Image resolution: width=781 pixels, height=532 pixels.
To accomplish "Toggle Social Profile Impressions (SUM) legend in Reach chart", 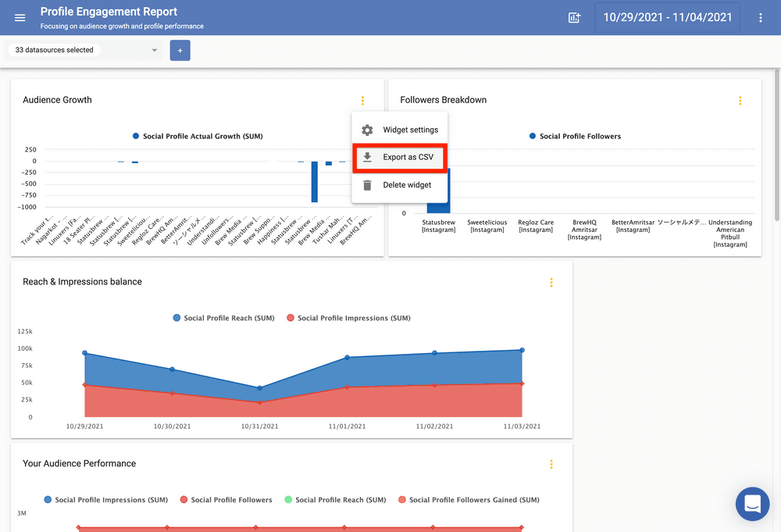I will 348,318.
